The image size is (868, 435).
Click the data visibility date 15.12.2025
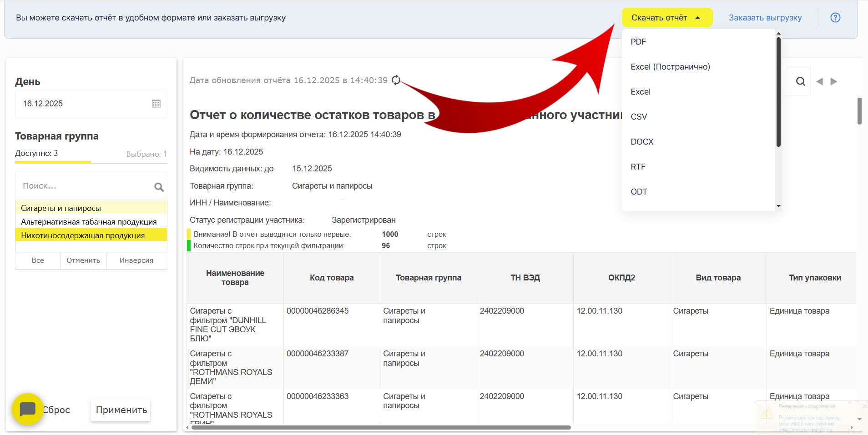coord(312,169)
